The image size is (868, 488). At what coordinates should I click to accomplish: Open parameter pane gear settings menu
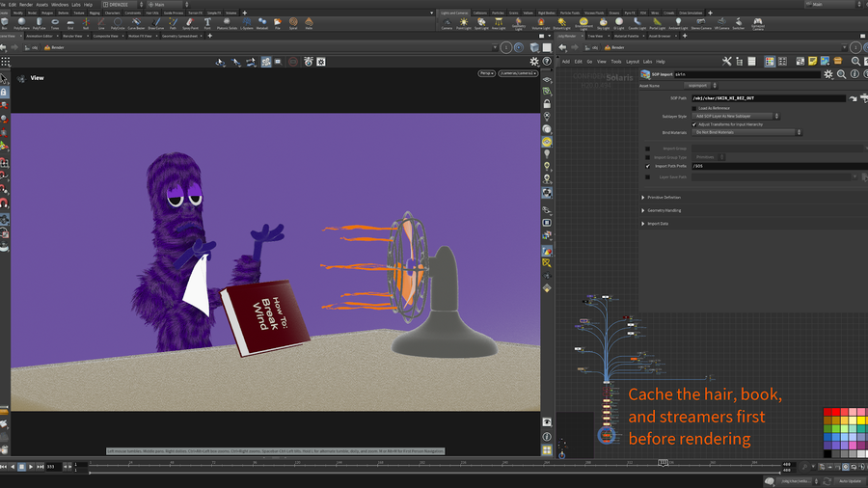coord(828,74)
